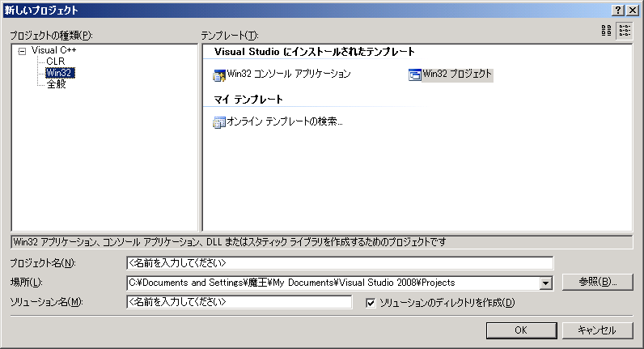Image resolution: width=644 pixels, height=349 pixels.
Task: Confirm with the OK button
Action: 521,330
